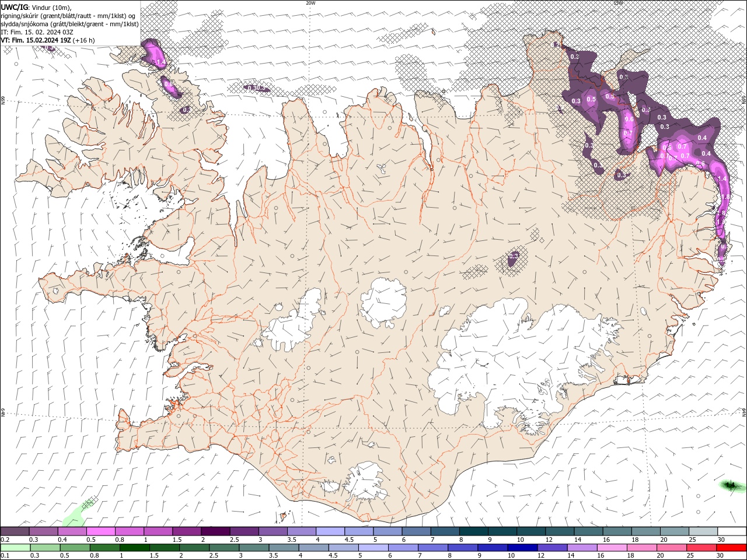Click the violet rain swatch between 12 and 14
The image size is (747, 560).
coord(551,548)
